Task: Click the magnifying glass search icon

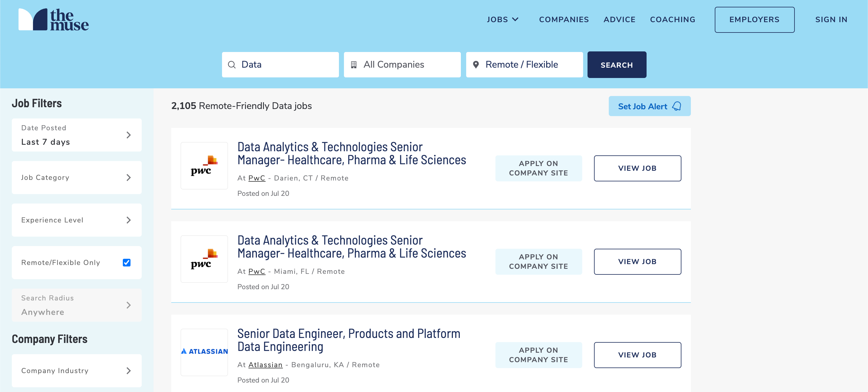Action: (x=231, y=65)
